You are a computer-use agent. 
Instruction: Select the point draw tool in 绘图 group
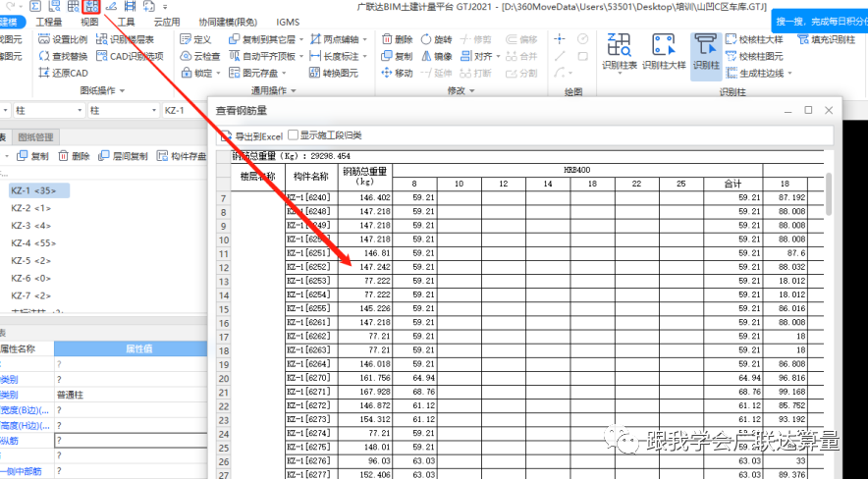[561, 38]
